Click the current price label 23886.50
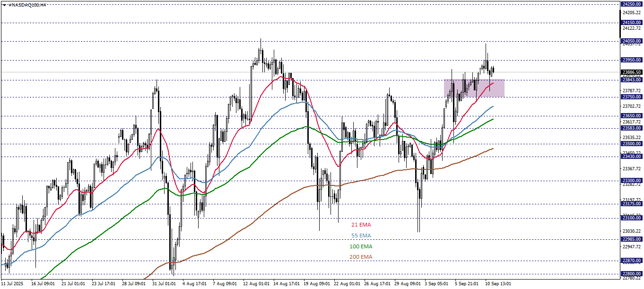644x289 pixels. point(632,72)
